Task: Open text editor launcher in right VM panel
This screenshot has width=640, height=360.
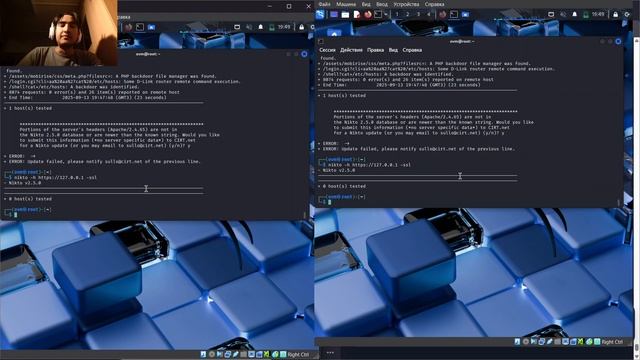Action: click(x=357, y=14)
